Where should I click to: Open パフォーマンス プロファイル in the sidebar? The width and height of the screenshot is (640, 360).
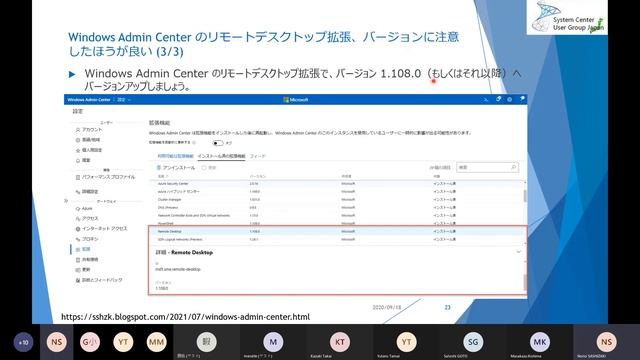tap(105, 177)
